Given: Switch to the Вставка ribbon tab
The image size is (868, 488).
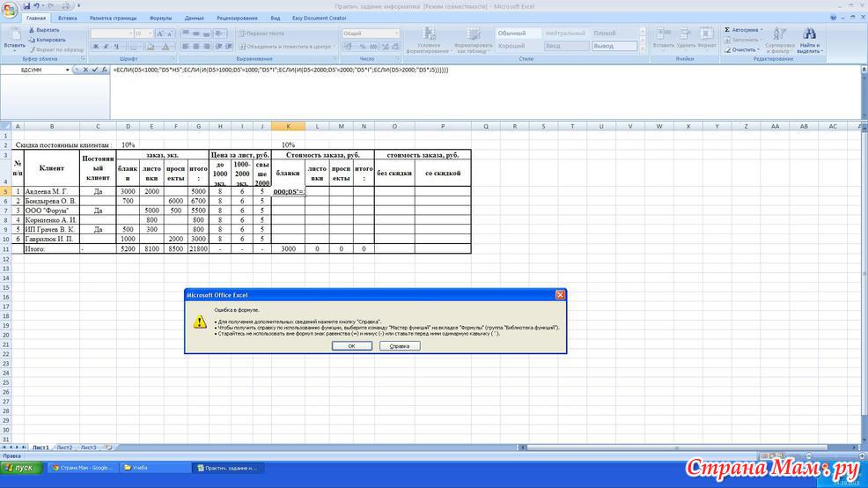Looking at the screenshot, I should 68,18.
